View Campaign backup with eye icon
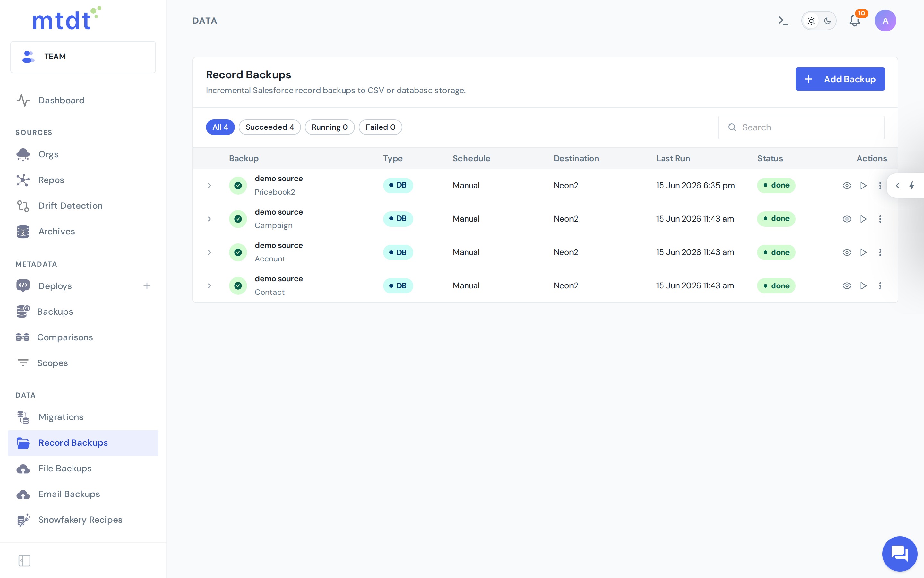 [x=846, y=219]
